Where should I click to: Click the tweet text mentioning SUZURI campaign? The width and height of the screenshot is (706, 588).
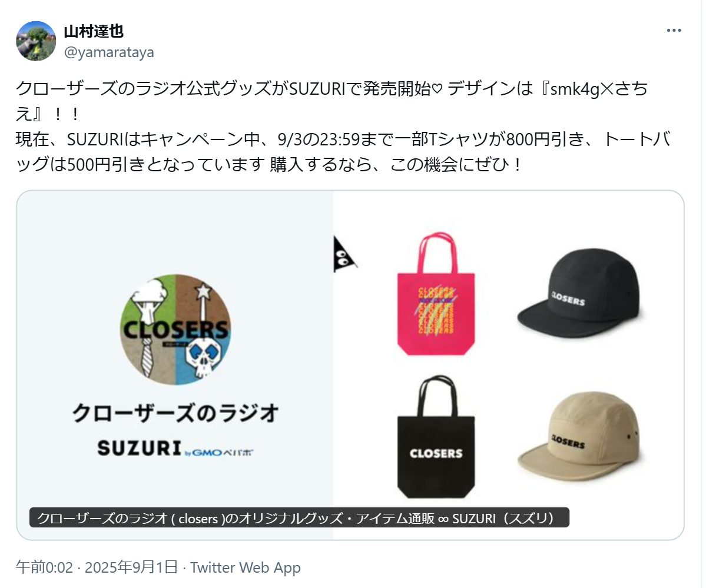coord(343,152)
